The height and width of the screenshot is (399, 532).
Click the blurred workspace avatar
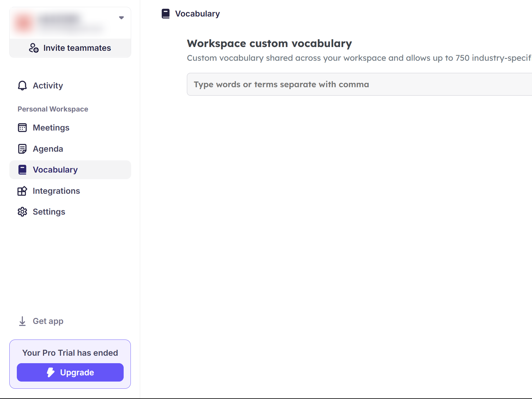tap(24, 23)
